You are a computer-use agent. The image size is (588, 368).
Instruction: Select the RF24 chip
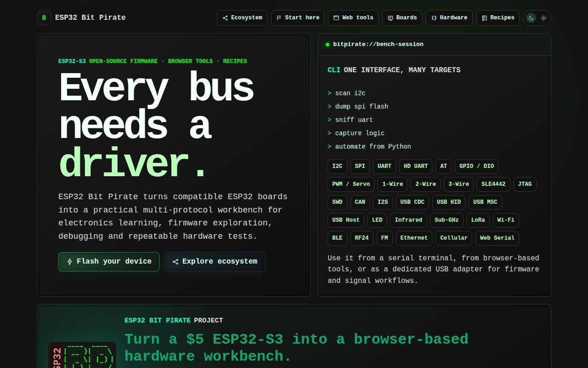pyautogui.click(x=362, y=238)
